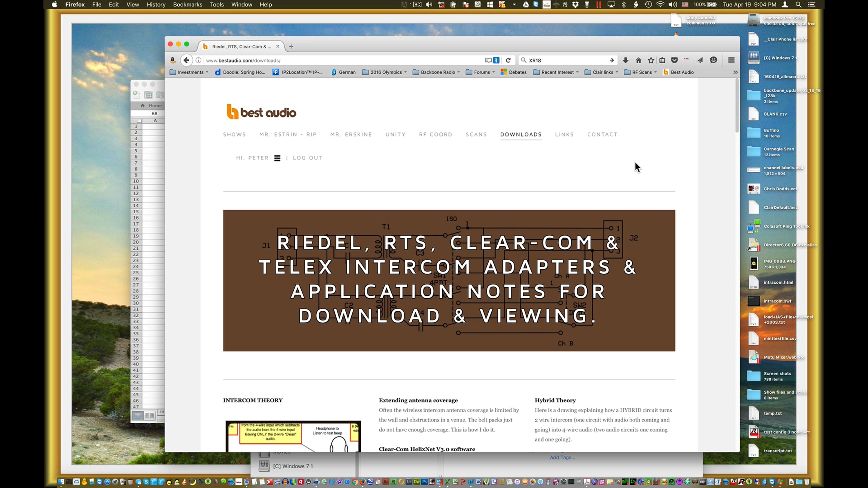Viewport: 868px width, 488px height.
Task: Open the Clear-Com HelixNet V3.0 software link
Action: point(427,449)
